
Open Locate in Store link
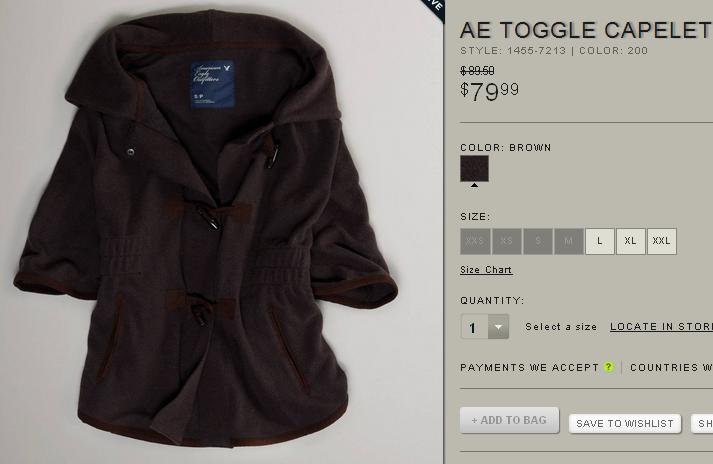click(x=661, y=327)
